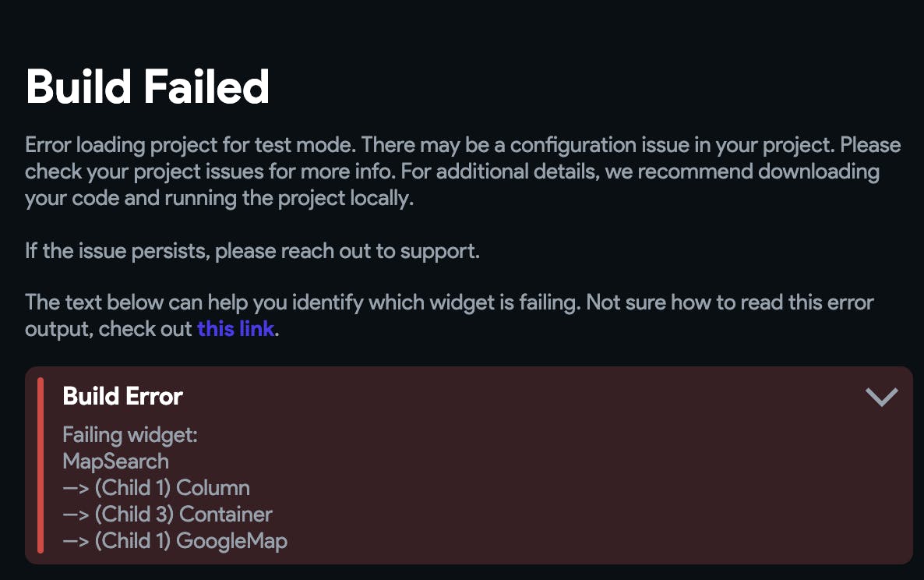Click the arrow before GoogleMap

(76, 542)
